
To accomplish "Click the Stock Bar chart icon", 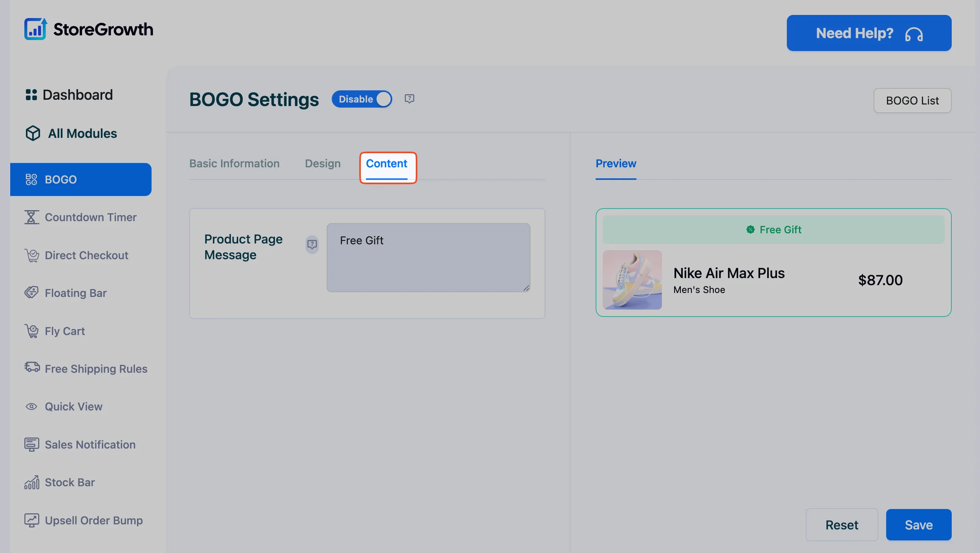I will tap(32, 482).
